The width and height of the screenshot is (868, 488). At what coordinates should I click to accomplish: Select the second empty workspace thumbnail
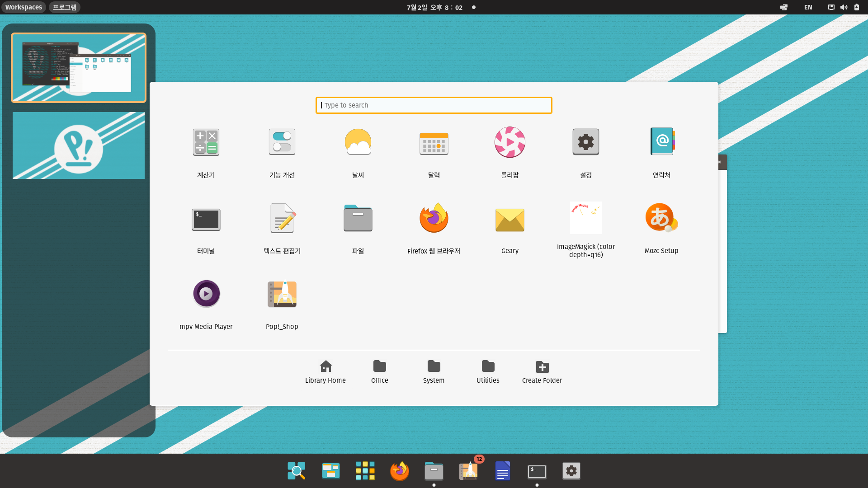click(79, 145)
